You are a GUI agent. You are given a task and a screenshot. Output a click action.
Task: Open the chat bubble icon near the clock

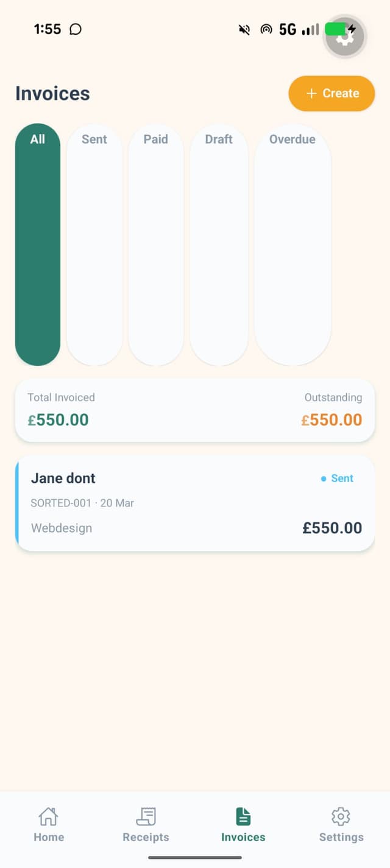point(74,29)
